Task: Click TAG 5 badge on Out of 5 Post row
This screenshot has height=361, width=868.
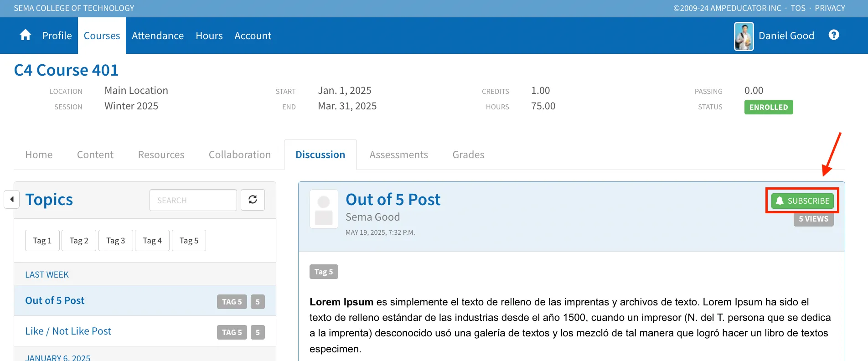Action: pyautogui.click(x=232, y=302)
